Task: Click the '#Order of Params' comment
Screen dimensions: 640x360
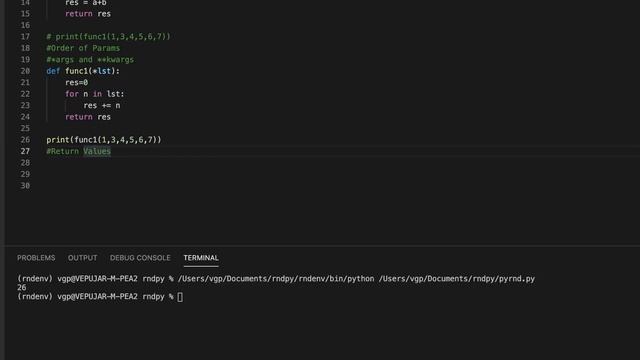Action: (83, 48)
